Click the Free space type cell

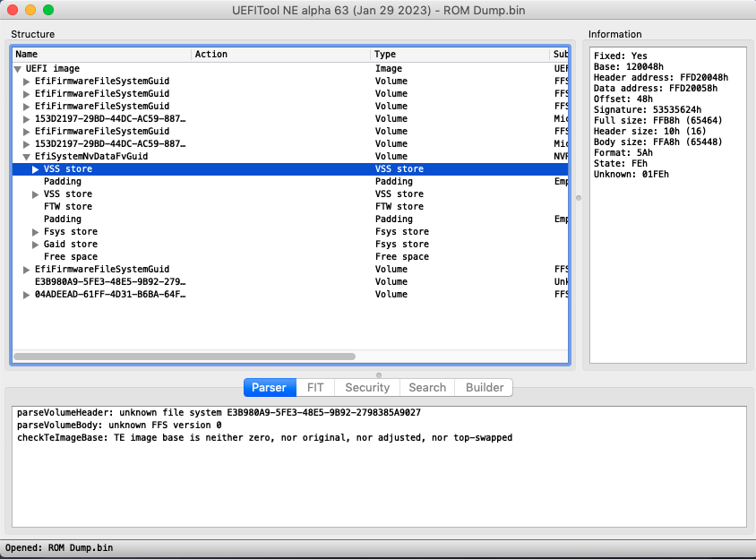point(402,256)
